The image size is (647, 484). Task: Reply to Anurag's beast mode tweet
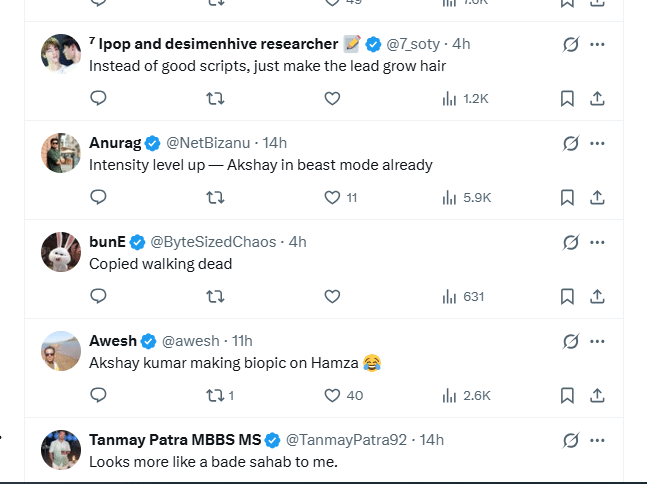[x=98, y=198]
